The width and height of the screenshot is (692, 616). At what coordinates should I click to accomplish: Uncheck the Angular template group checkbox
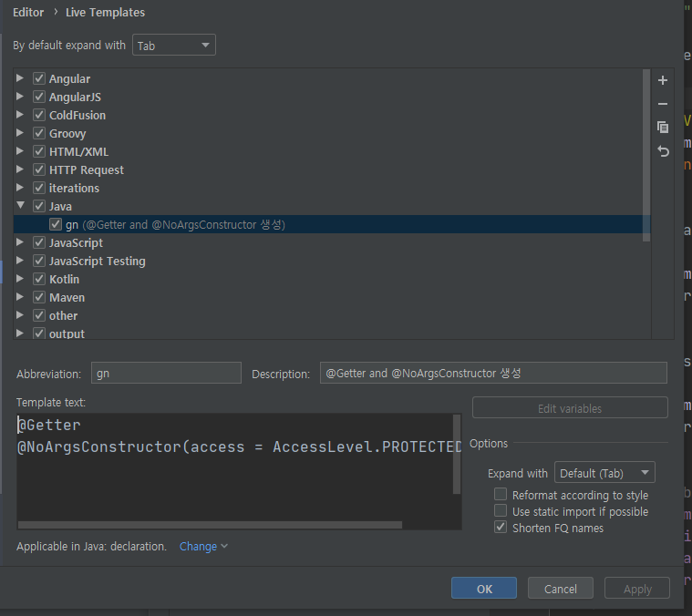click(39, 79)
